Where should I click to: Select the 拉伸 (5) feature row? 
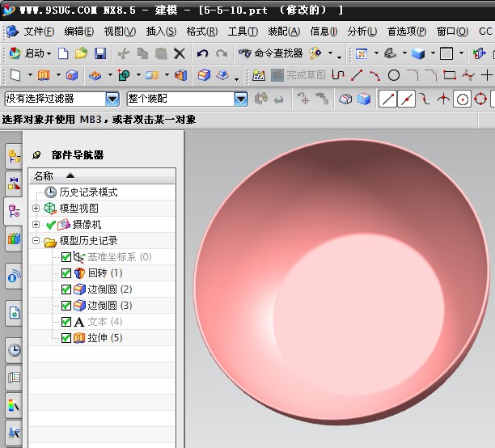[102, 338]
